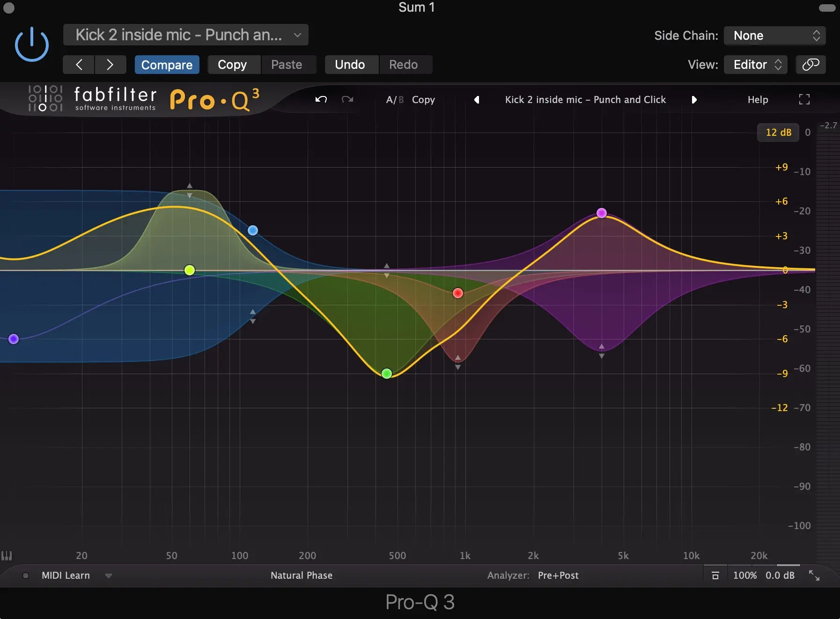The image size is (840, 619).
Task: Toggle the A/B state switch
Action: click(394, 100)
